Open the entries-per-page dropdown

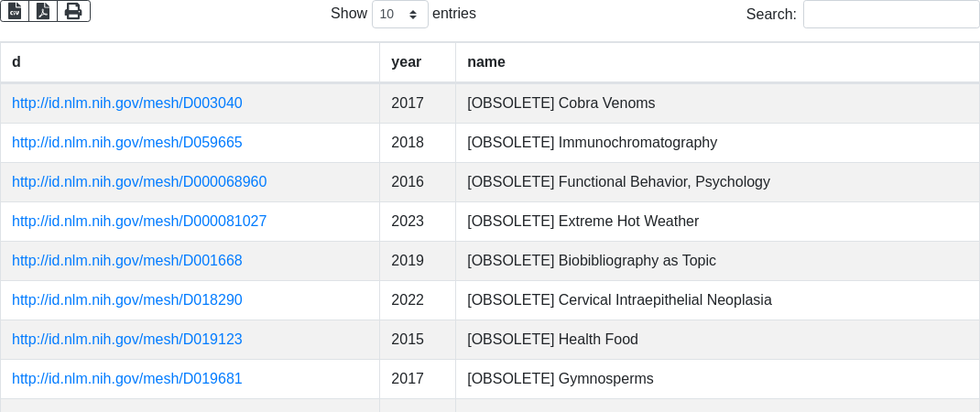point(399,15)
